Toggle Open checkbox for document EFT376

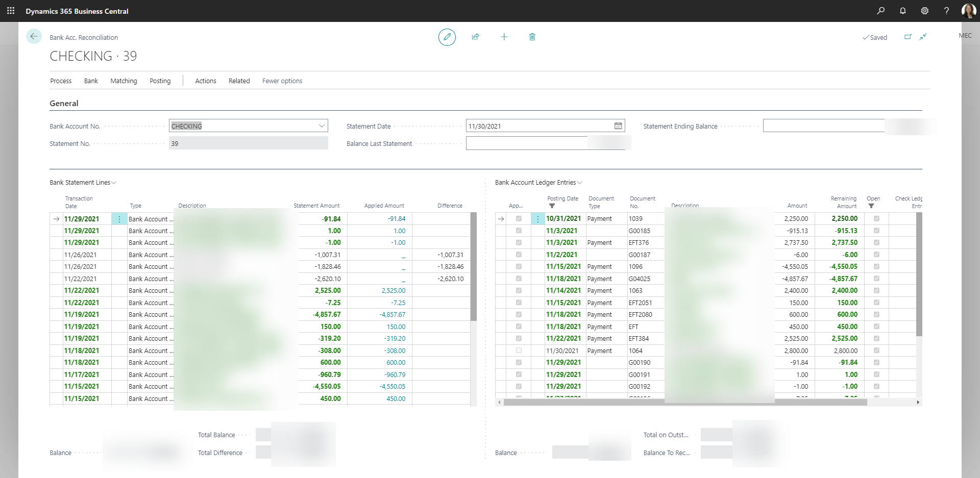[876, 242]
